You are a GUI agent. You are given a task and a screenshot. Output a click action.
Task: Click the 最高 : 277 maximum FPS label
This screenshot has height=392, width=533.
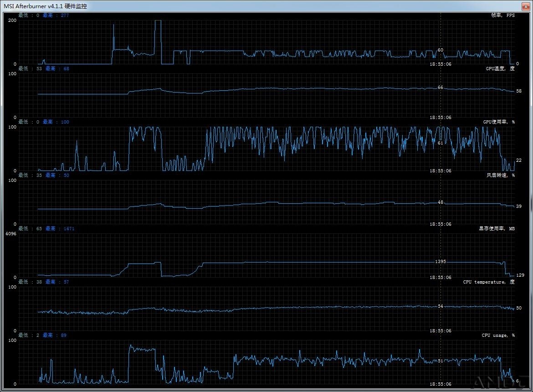[56, 15]
